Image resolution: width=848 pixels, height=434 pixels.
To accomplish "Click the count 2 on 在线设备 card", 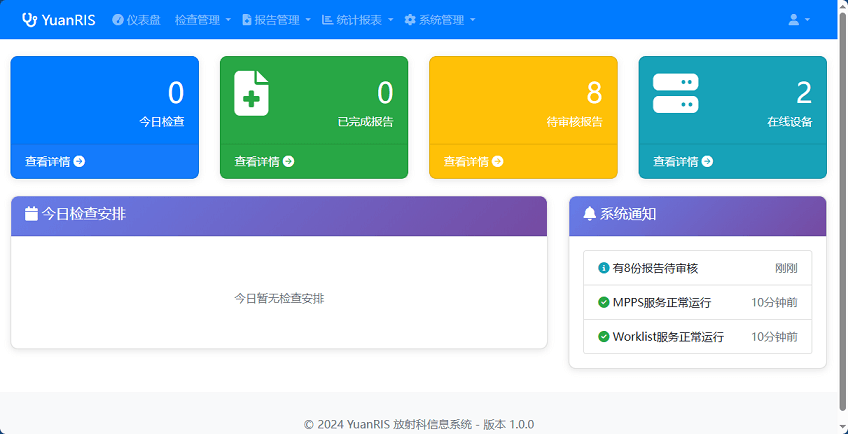I will [x=804, y=93].
